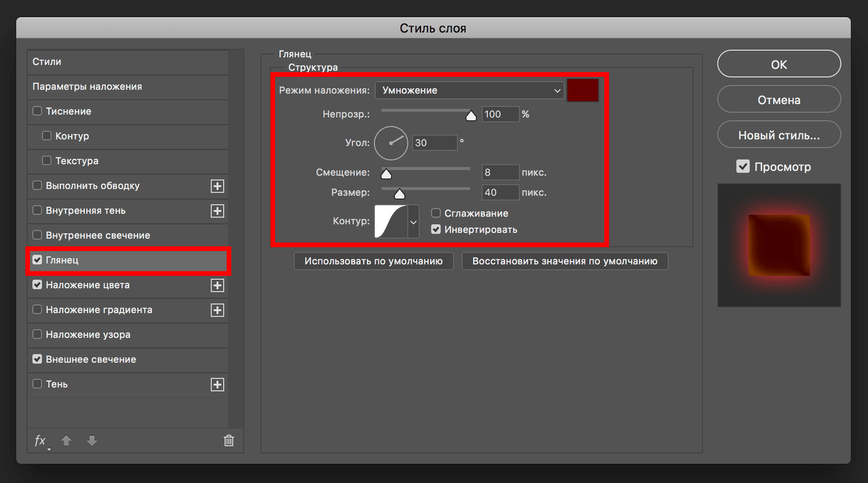Click the trash delete effect icon

pos(229,441)
